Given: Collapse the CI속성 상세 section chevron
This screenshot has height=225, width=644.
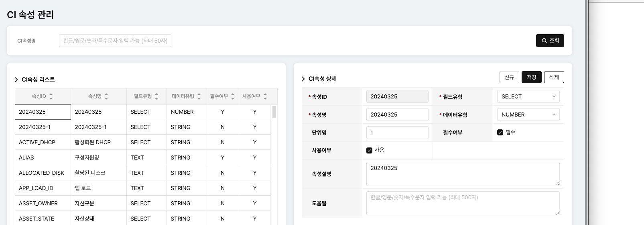Looking at the screenshot, I should 303,79.
